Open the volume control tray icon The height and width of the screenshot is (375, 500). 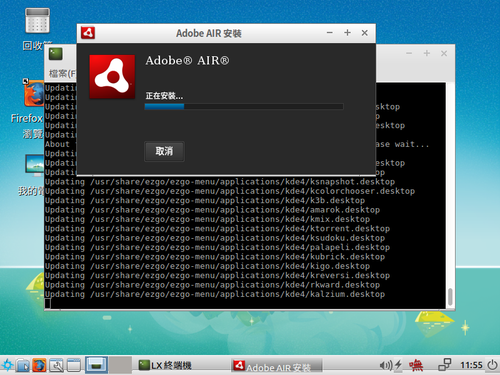coord(385,365)
